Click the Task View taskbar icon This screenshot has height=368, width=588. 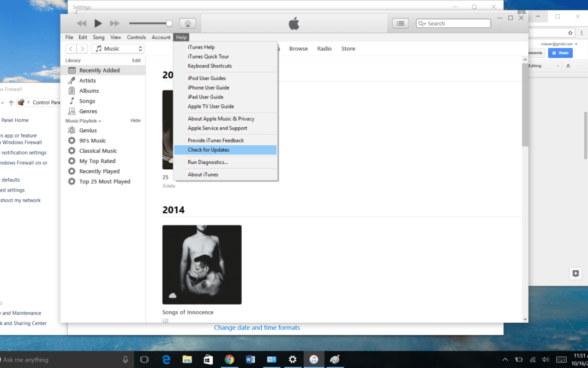click(145, 360)
